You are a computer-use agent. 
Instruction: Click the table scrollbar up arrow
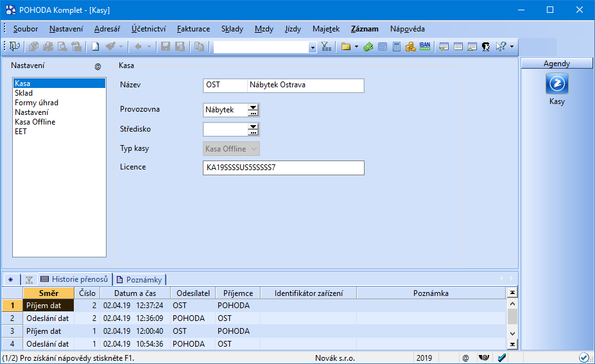tap(512, 304)
